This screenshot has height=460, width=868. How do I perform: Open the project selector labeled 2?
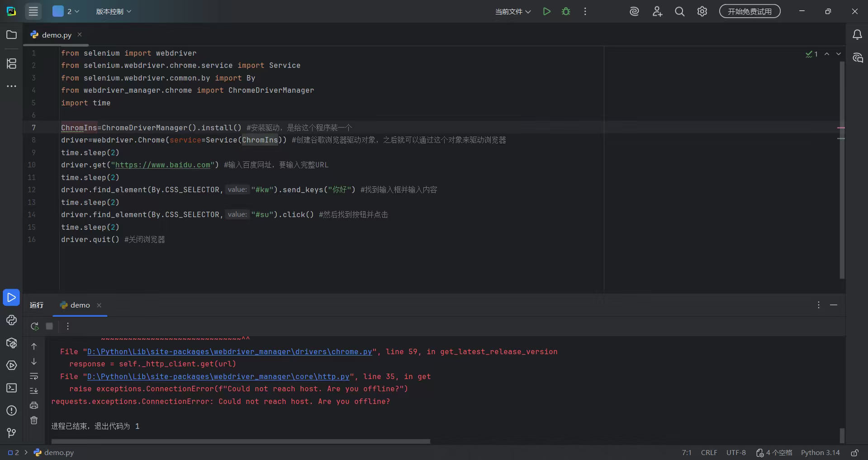tap(66, 11)
